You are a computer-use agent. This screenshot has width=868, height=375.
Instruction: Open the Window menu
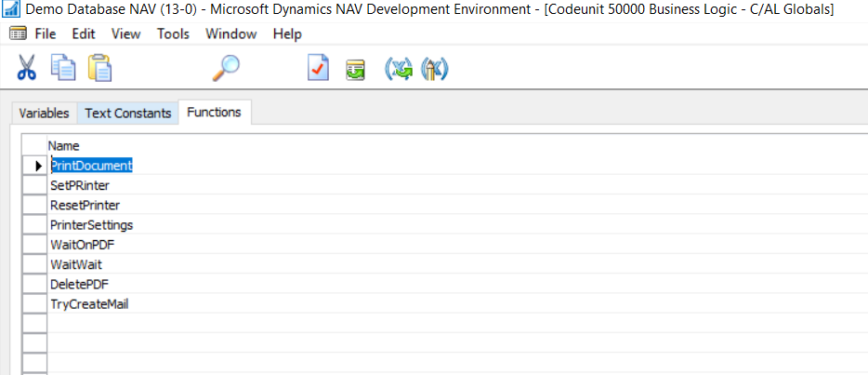click(230, 34)
